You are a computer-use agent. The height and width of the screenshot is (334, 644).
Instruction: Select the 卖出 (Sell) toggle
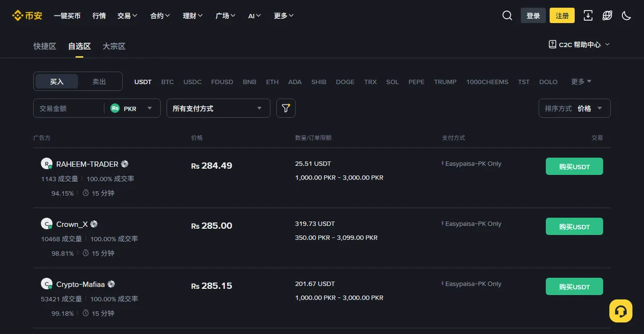(x=99, y=81)
